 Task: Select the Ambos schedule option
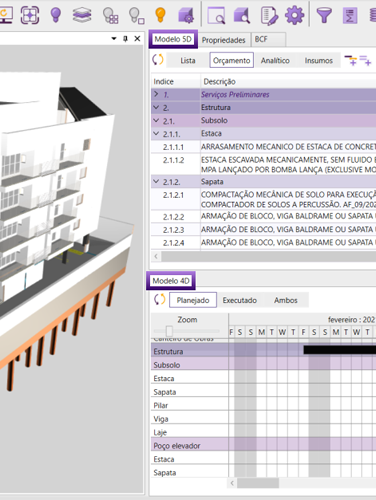(x=286, y=300)
